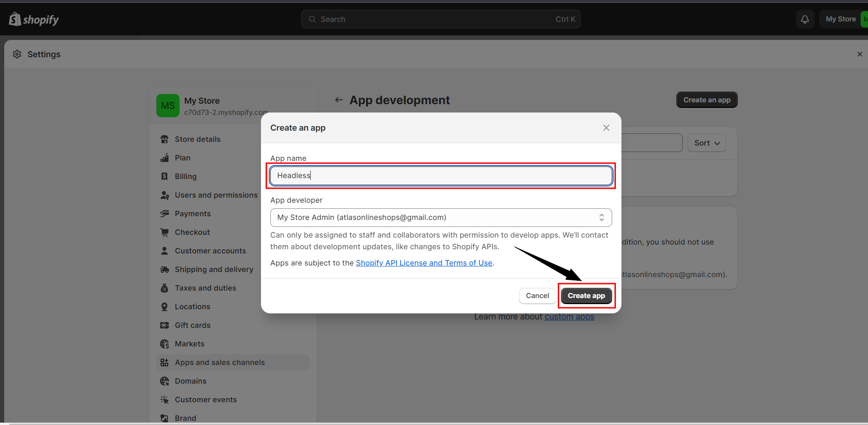Click the back arrow beside App development
Viewport: 868px width, 425px height.
pyautogui.click(x=339, y=100)
